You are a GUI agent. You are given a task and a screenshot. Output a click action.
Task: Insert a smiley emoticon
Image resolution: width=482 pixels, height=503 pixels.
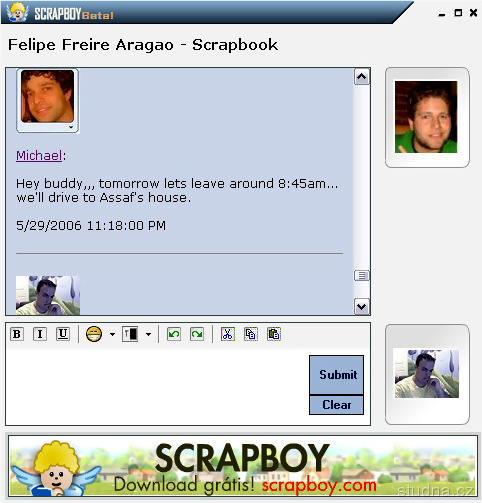94,334
